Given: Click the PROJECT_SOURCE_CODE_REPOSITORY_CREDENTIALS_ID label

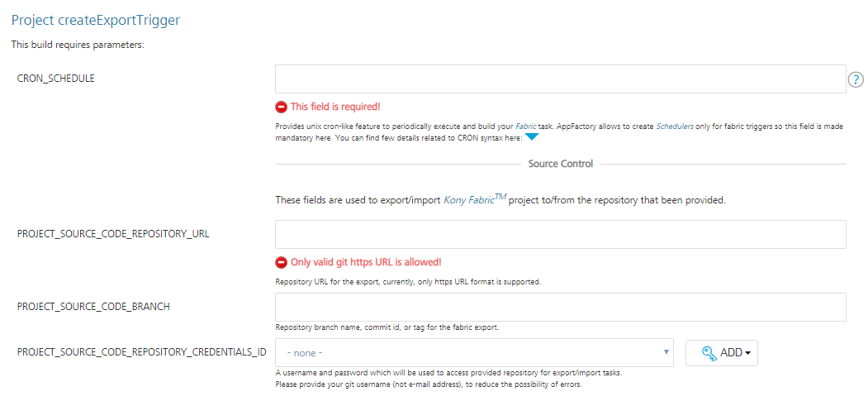Looking at the screenshot, I should click(x=141, y=352).
